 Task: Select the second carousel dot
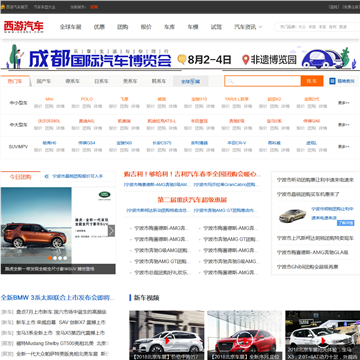[55, 258]
